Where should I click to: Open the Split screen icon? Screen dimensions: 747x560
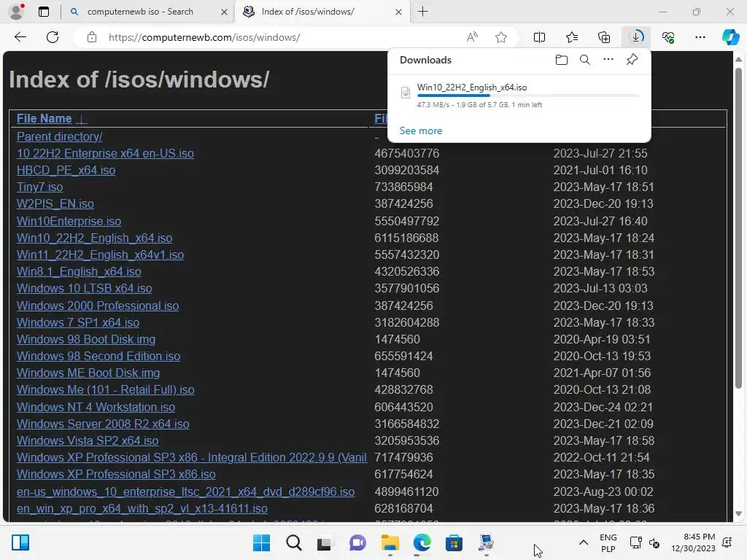tap(539, 37)
